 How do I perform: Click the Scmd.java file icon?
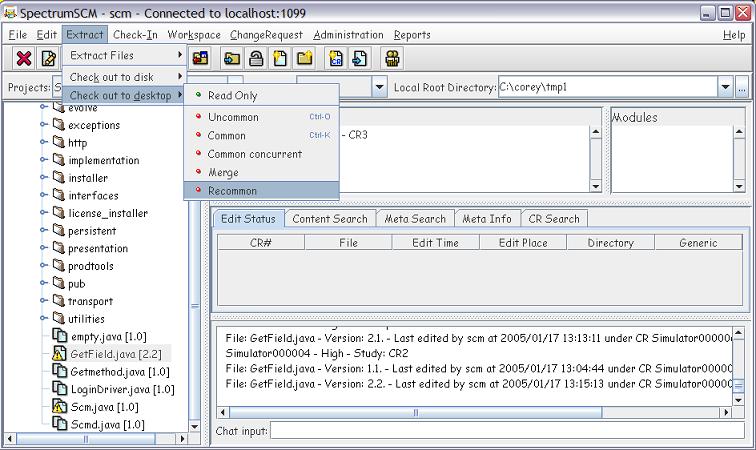59,424
